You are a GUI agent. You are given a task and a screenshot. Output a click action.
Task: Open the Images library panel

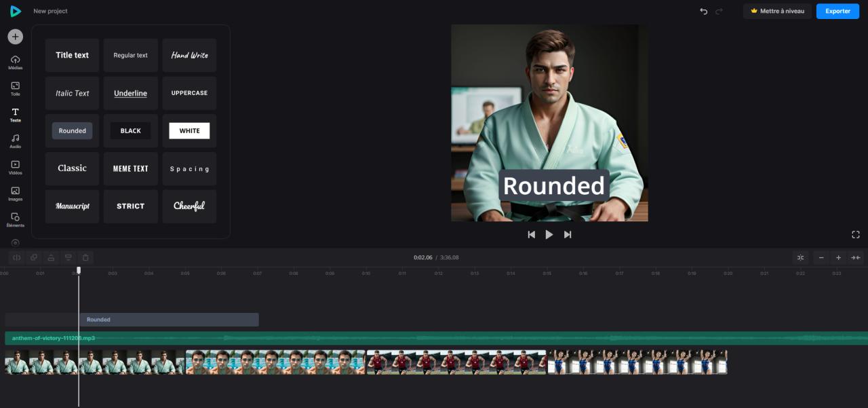click(15, 194)
